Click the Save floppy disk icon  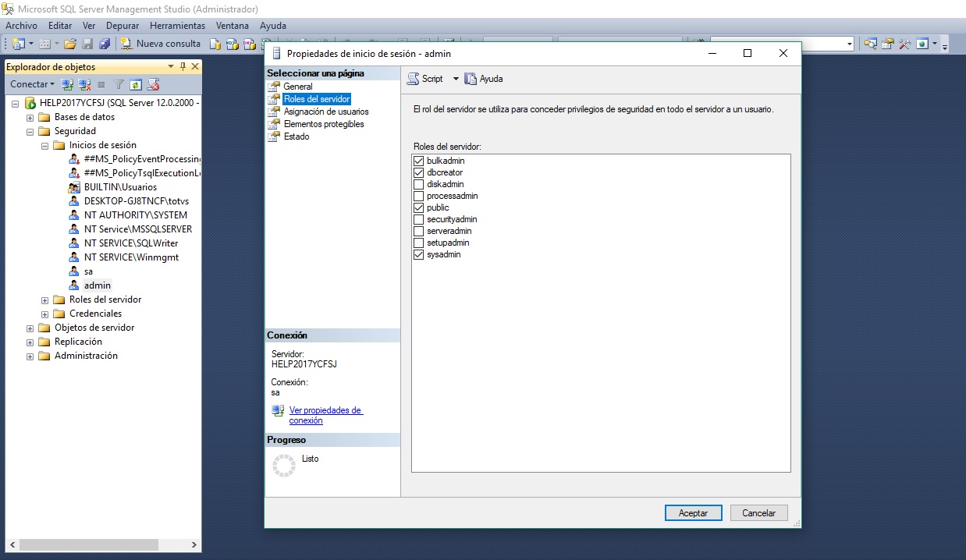point(87,44)
